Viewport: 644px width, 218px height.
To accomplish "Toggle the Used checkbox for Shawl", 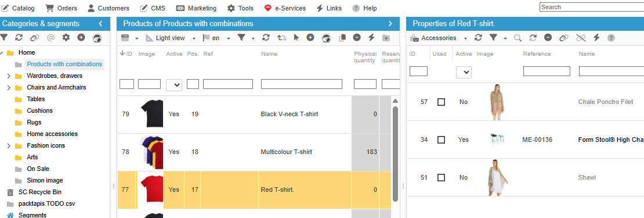I will pyautogui.click(x=441, y=178).
